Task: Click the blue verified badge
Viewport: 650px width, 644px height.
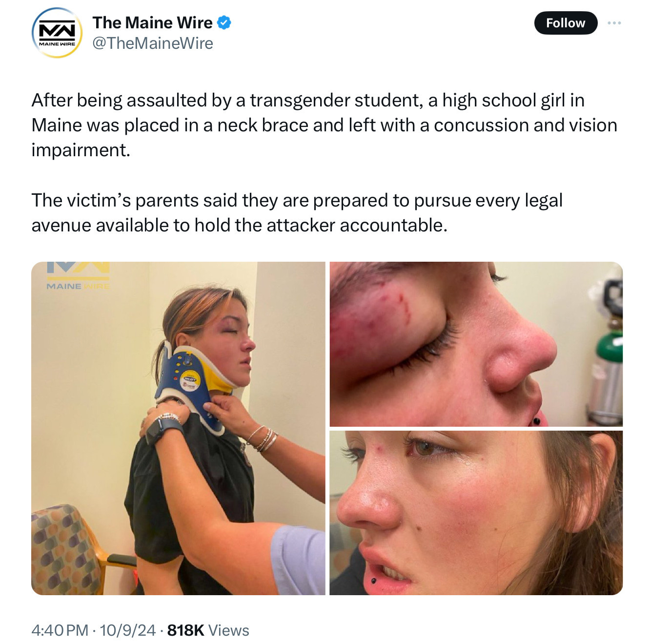Action: tap(223, 22)
